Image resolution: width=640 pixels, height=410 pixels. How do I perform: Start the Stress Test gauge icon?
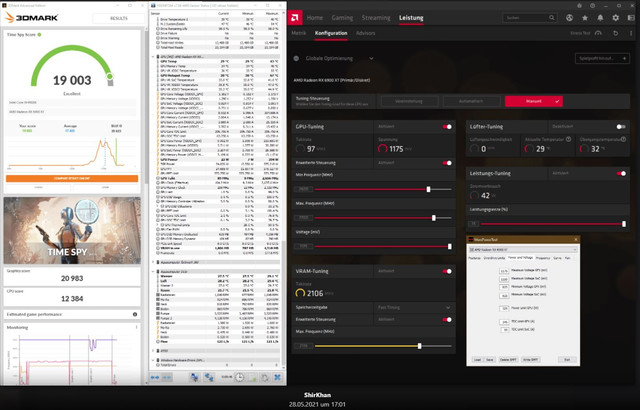coord(598,33)
